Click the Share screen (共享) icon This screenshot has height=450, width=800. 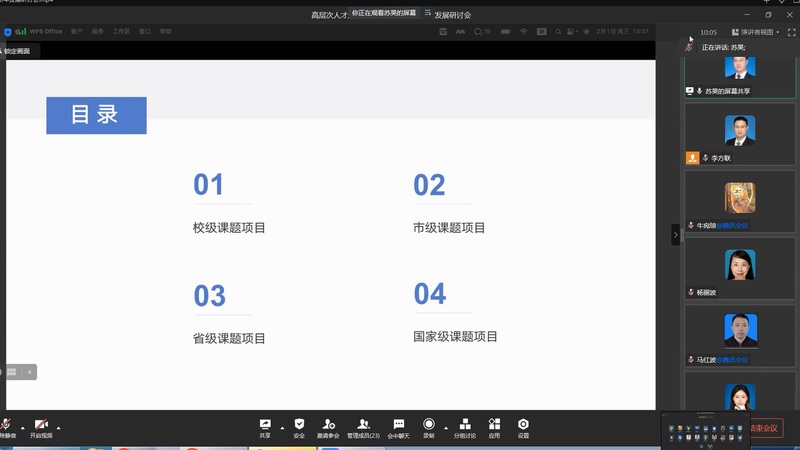[x=265, y=425]
